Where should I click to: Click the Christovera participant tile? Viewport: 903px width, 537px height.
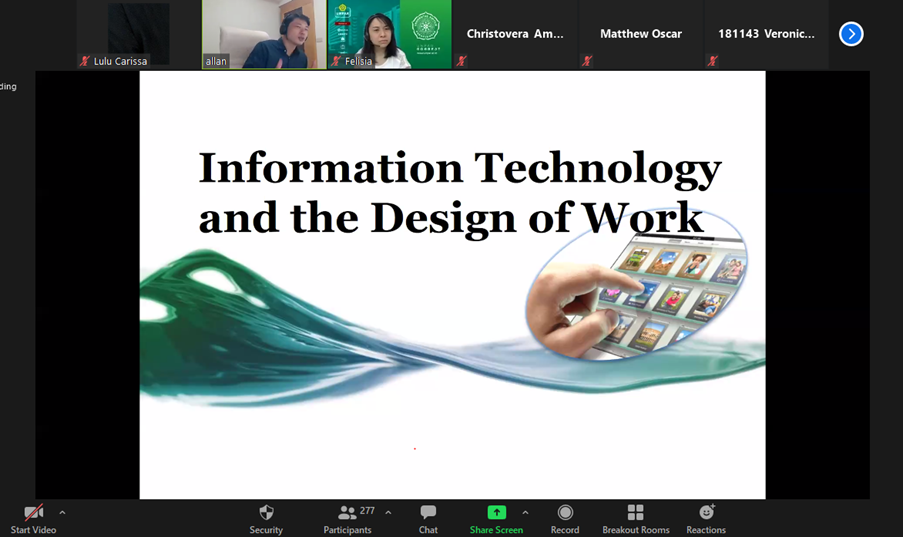coord(515,34)
